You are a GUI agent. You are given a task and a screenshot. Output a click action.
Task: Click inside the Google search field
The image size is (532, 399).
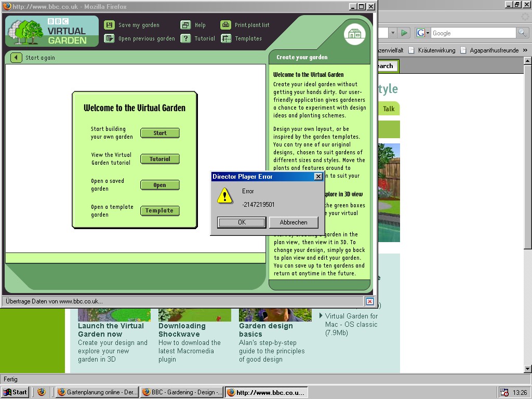tap(472, 33)
